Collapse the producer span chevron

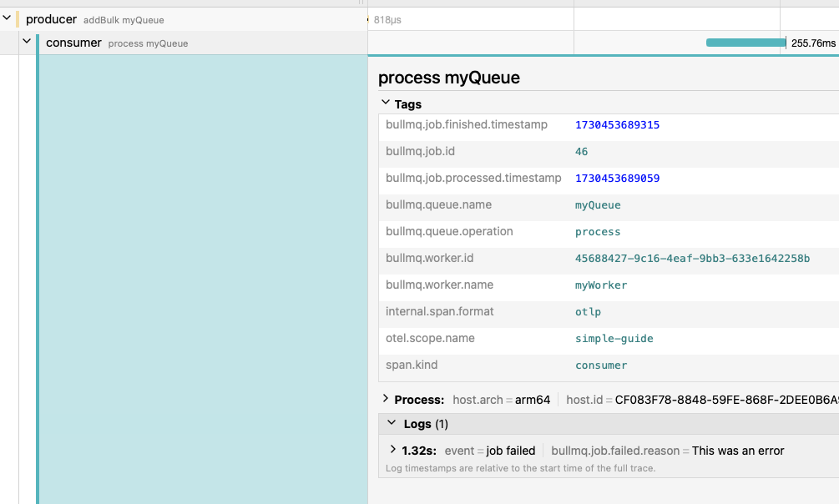7,18
